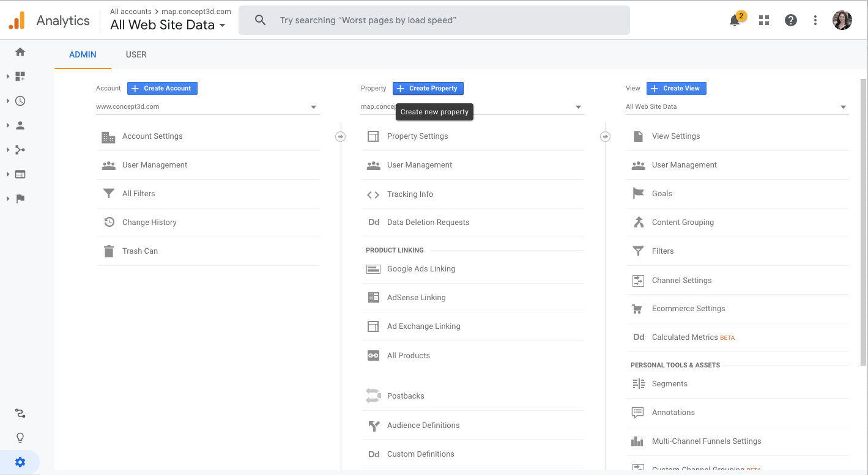The height and width of the screenshot is (475, 868).
Task: Open the notifications bell
Action: point(735,20)
